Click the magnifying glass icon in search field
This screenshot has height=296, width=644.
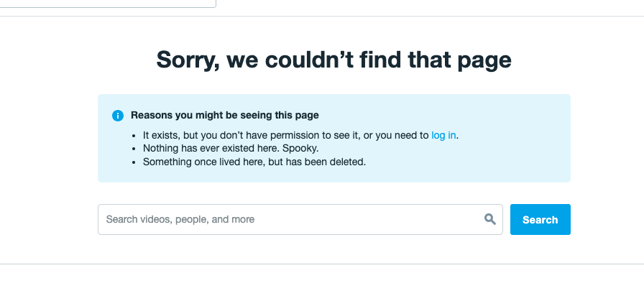point(490,219)
